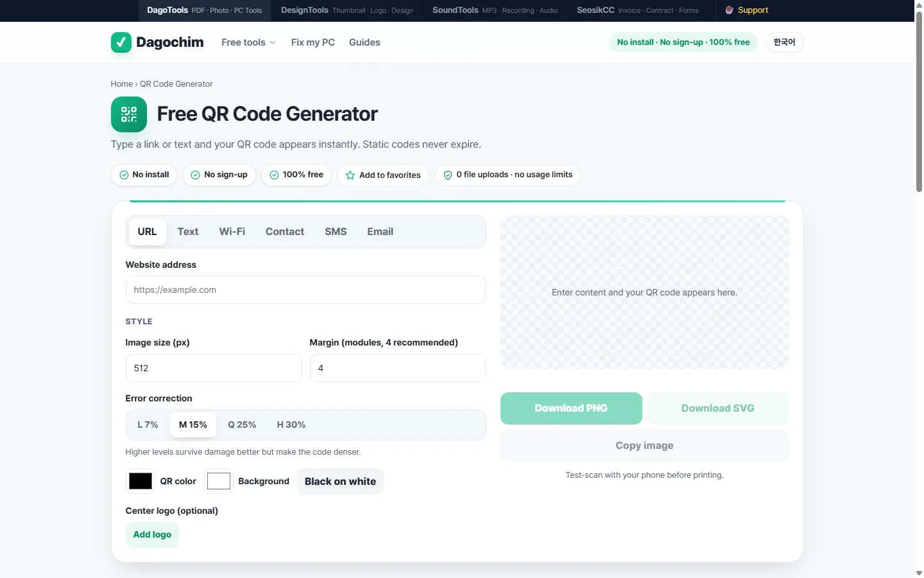
Task: Click the Support heart icon in top bar
Action: pos(729,10)
